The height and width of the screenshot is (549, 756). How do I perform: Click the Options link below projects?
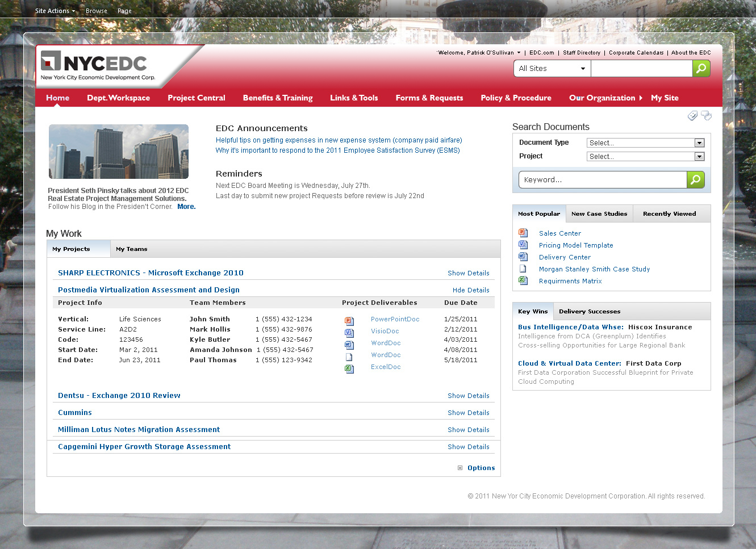tap(481, 468)
